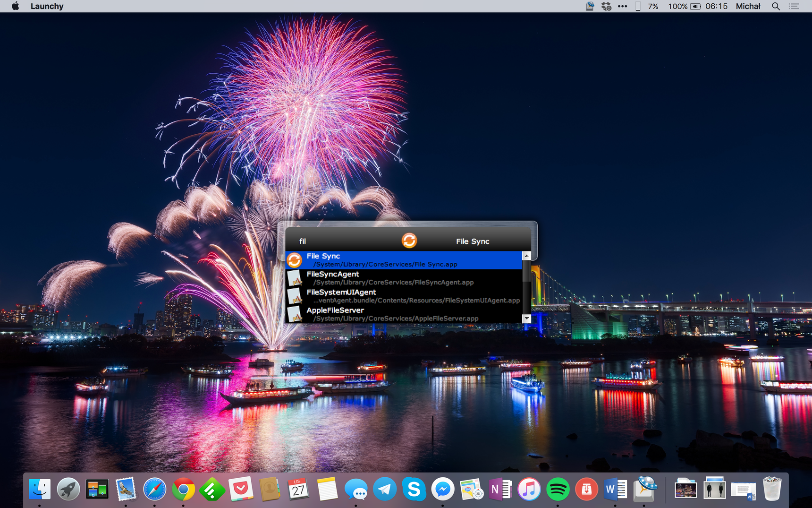Click the Launchy status icon in menu bar
This screenshot has width=812, height=508.
(590, 6)
